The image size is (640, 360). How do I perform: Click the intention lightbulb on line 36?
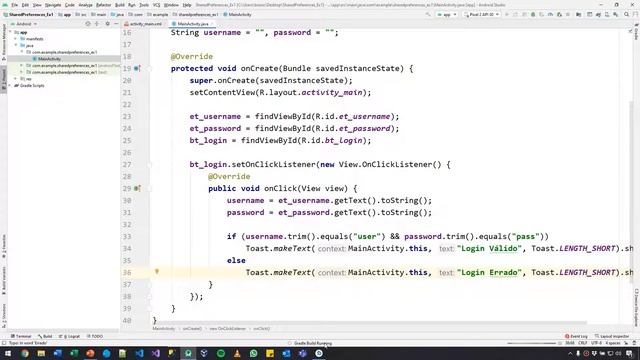click(157, 271)
